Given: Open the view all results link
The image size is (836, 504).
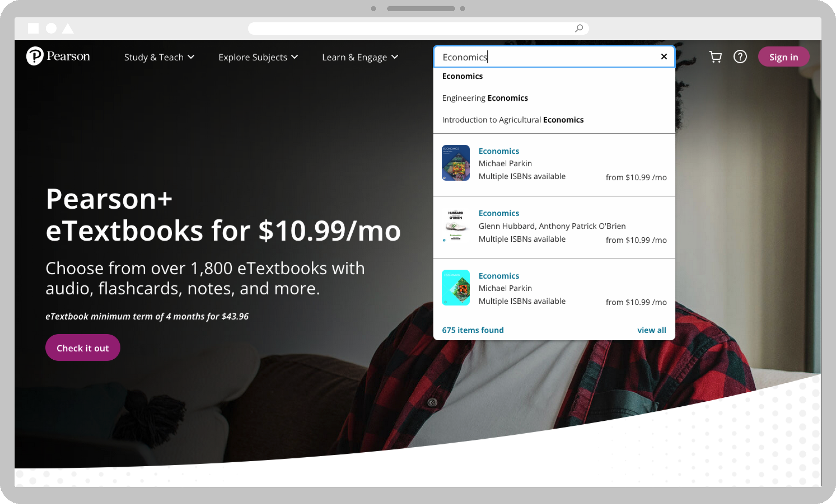Looking at the screenshot, I should coord(651,330).
